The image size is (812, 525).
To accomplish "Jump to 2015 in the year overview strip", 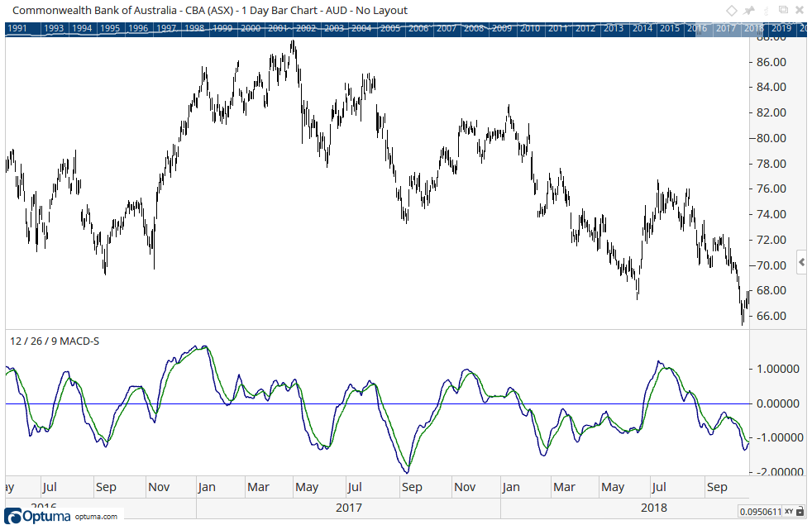I will [x=670, y=28].
